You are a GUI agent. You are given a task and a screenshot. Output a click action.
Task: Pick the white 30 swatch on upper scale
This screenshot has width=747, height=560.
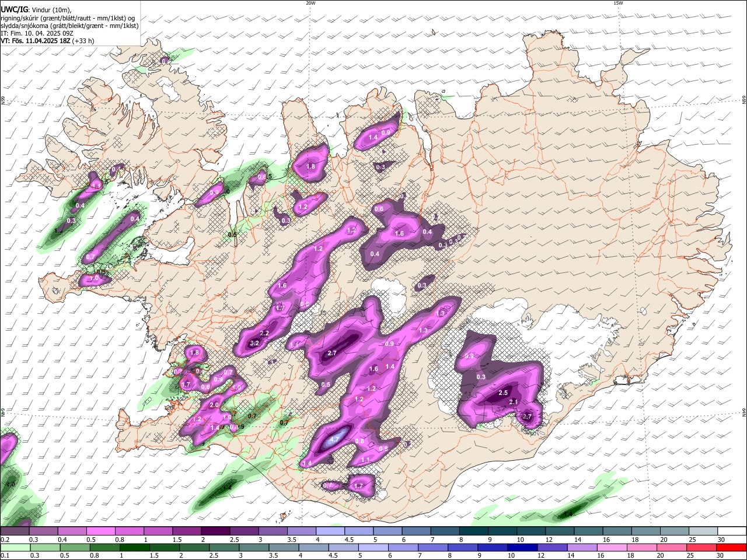(x=732, y=531)
